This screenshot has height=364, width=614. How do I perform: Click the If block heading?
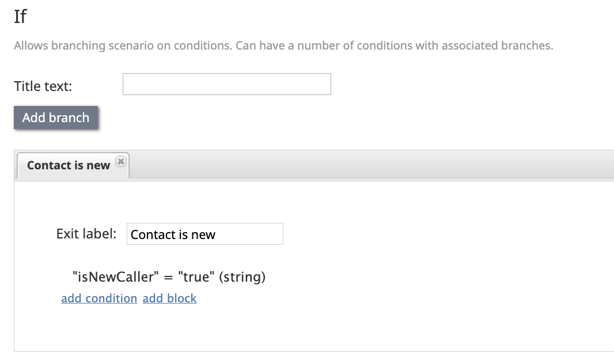(x=20, y=17)
